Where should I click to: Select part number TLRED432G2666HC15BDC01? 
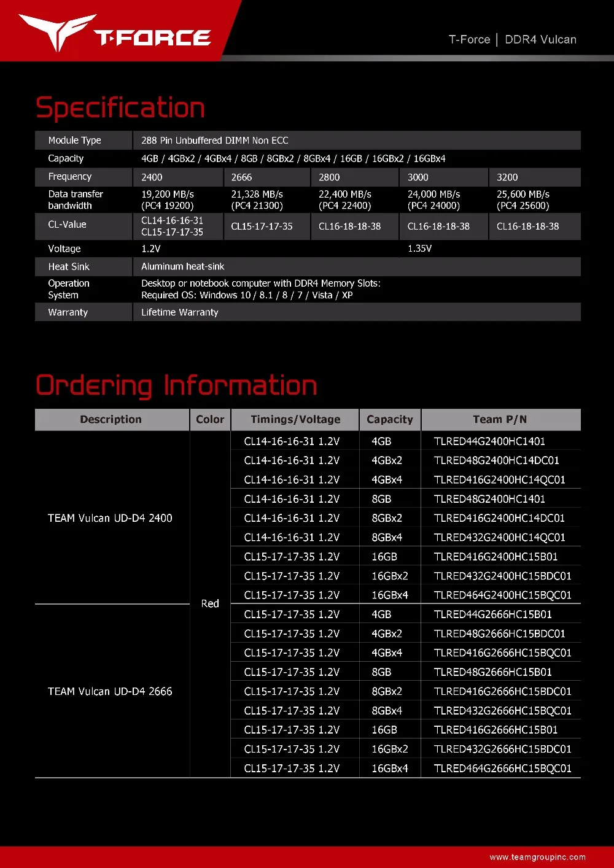[503, 749]
